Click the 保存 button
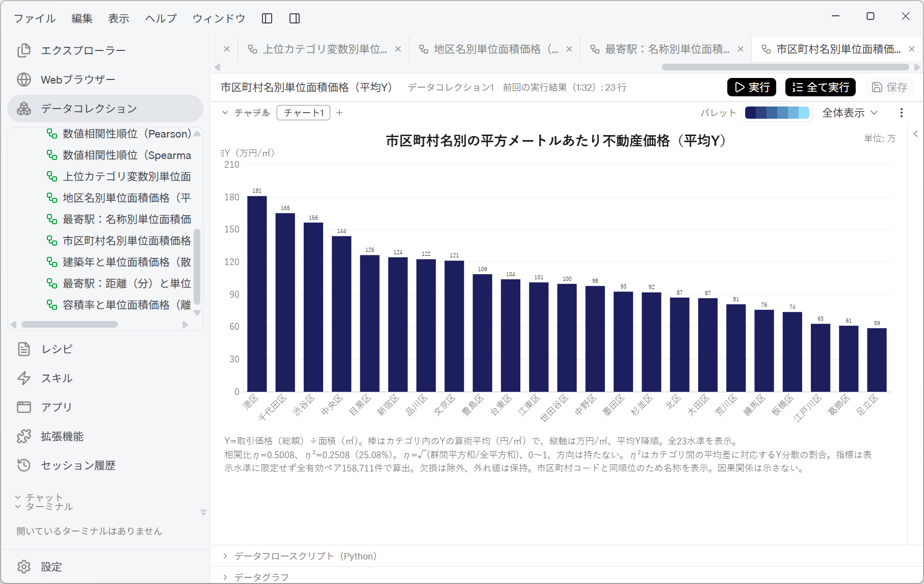The image size is (924, 584). pos(889,87)
